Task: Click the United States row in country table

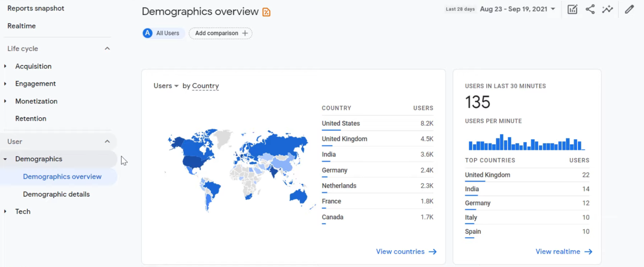Action: (x=341, y=123)
